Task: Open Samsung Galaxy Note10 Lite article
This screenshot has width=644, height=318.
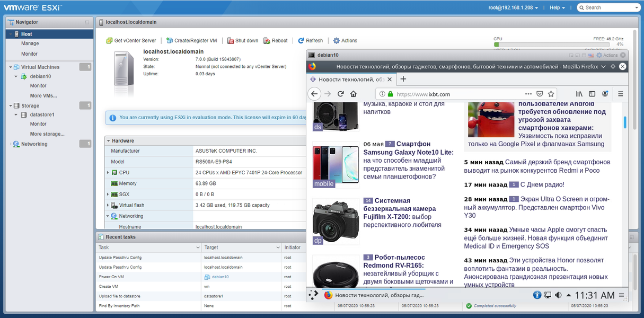Action: pos(408,148)
